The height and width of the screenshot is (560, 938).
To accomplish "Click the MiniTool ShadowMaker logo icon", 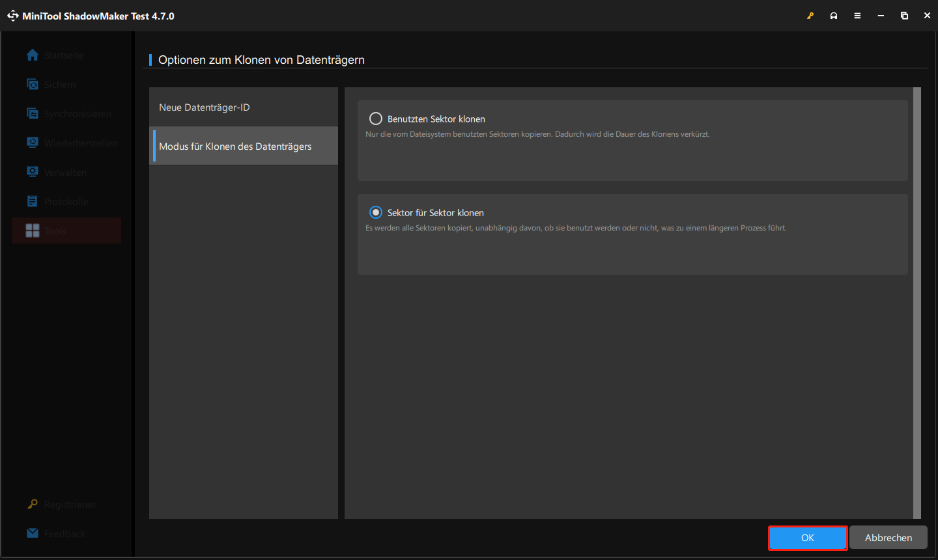I will pos(13,16).
